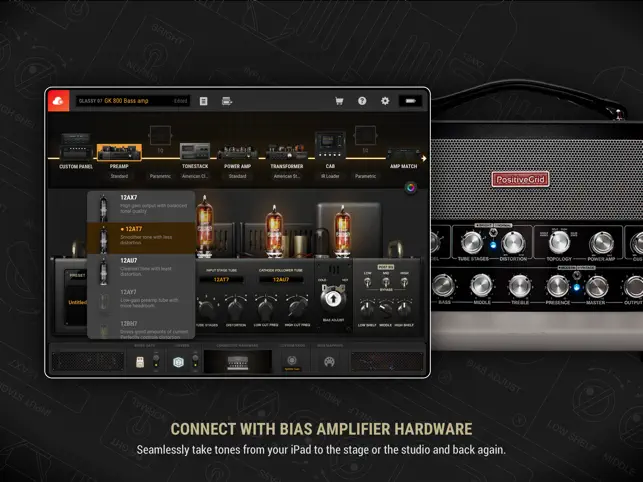Choose the 12AX7 tube option
The width and height of the screenshot is (643, 482).
click(x=141, y=206)
